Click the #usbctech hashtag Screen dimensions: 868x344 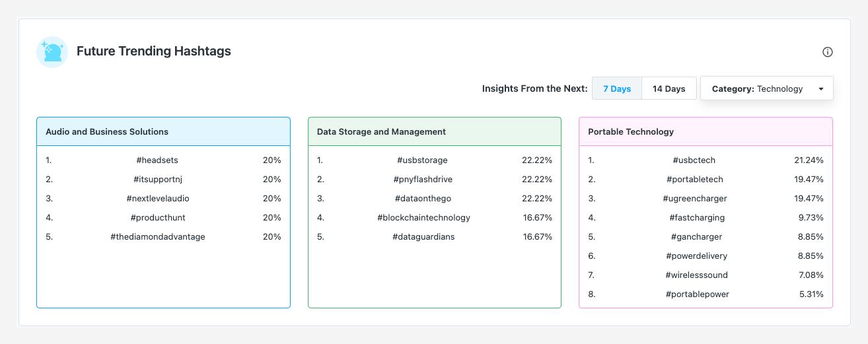[x=694, y=160]
